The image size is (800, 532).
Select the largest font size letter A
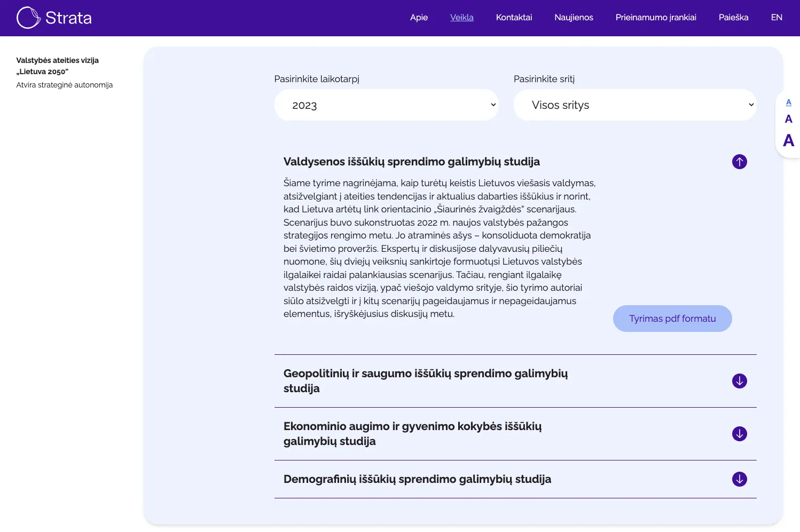click(x=788, y=140)
